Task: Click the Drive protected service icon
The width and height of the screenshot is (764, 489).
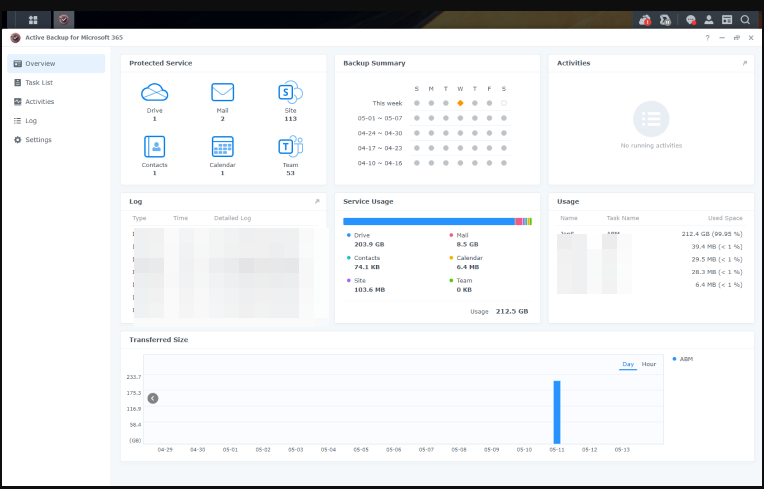Action: click(x=154, y=92)
